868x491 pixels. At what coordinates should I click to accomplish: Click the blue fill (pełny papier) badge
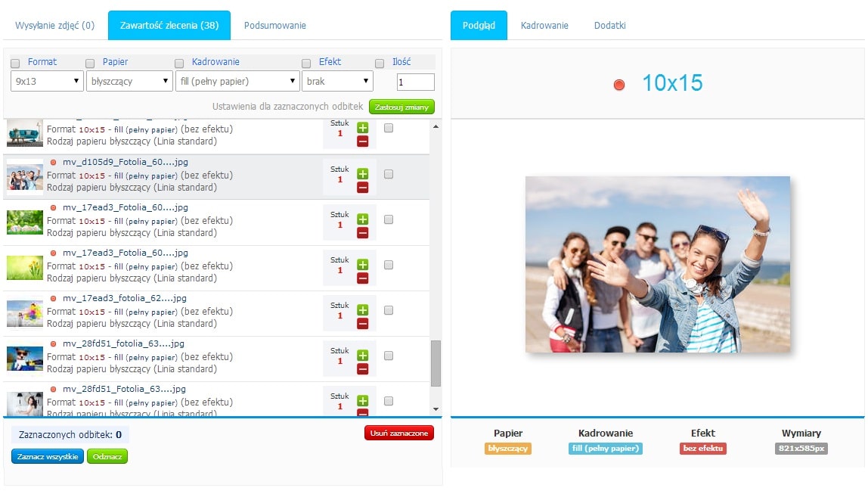pyautogui.click(x=606, y=449)
